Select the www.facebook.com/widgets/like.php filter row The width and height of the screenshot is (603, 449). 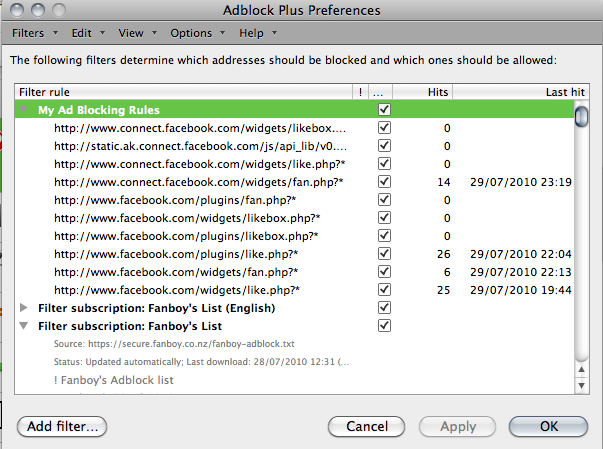tap(294, 290)
